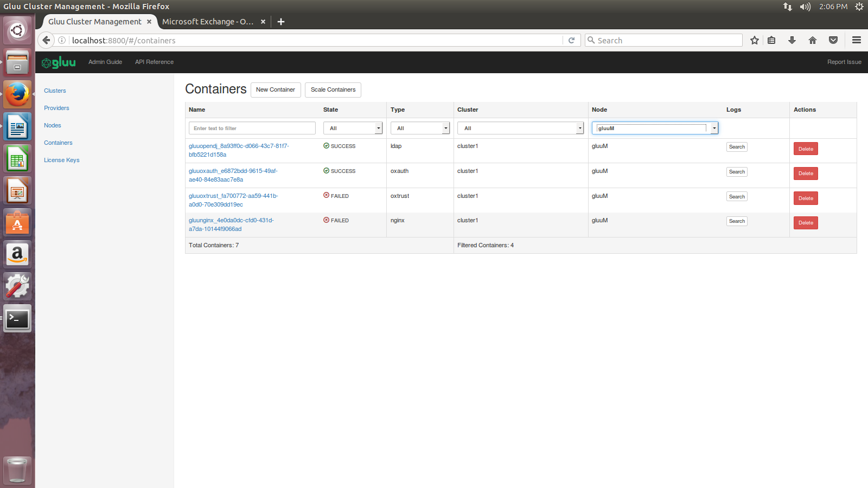
Task: Expand the Node filter dropdown showing gluuM
Action: coord(655,128)
